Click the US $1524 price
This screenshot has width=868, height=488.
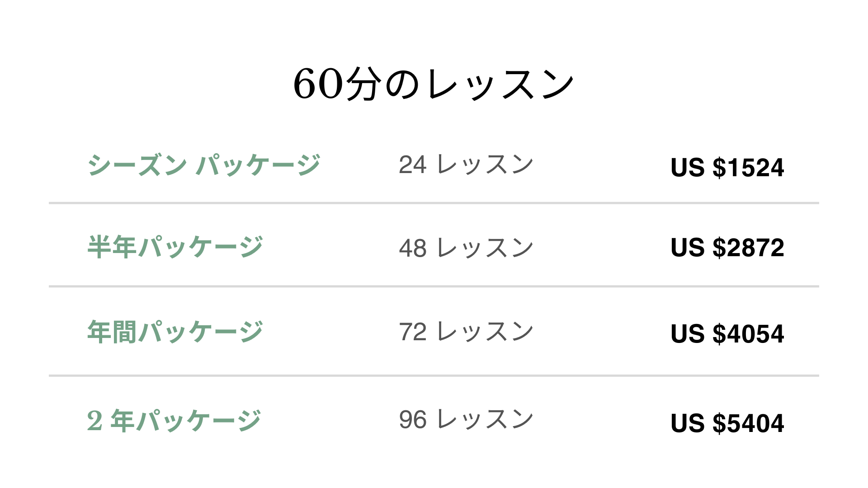(727, 168)
